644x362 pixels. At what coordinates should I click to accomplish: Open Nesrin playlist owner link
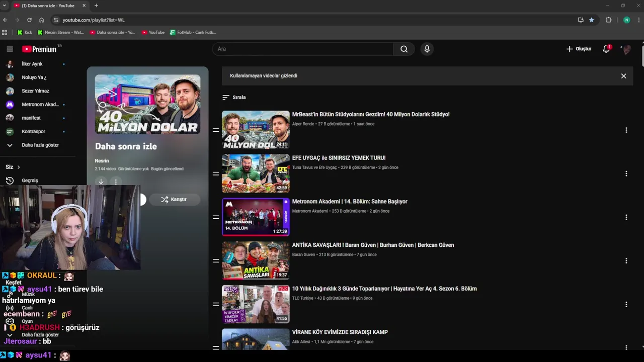coord(102,161)
